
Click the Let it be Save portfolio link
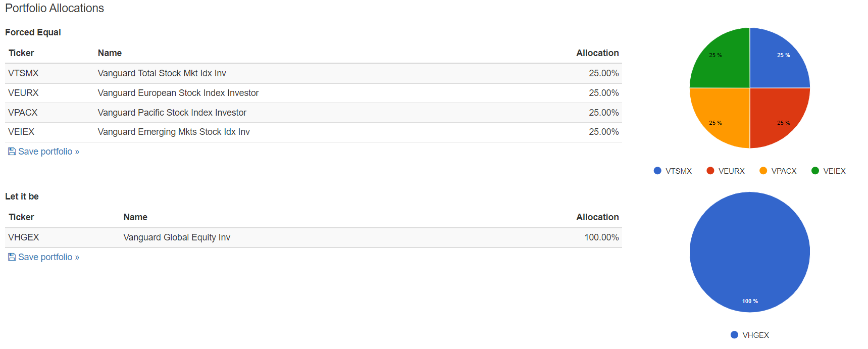(48, 257)
